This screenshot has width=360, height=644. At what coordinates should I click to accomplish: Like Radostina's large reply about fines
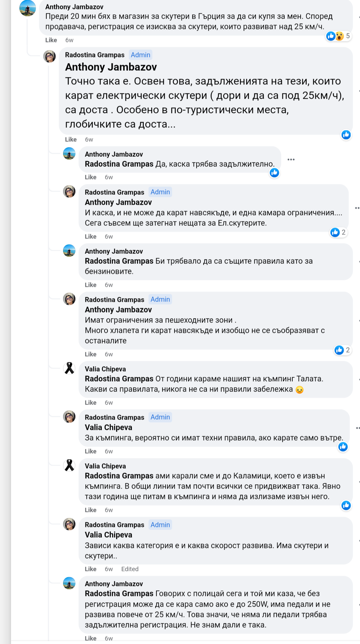(71, 139)
